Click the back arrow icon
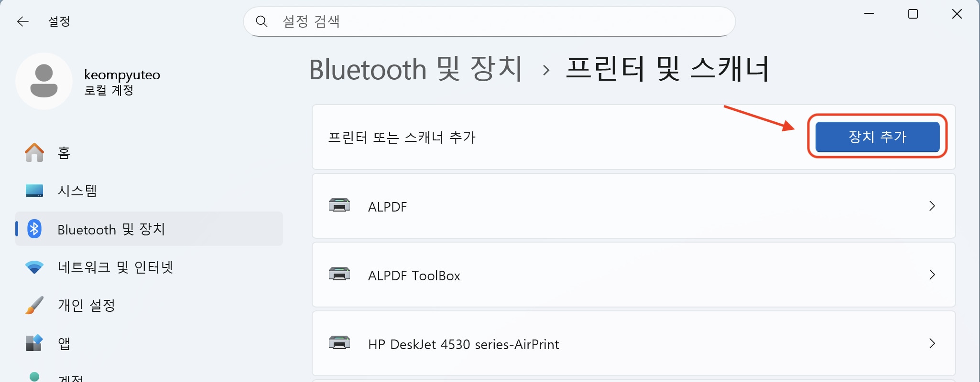This screenshot has height=382, width=980. (22, 21)
